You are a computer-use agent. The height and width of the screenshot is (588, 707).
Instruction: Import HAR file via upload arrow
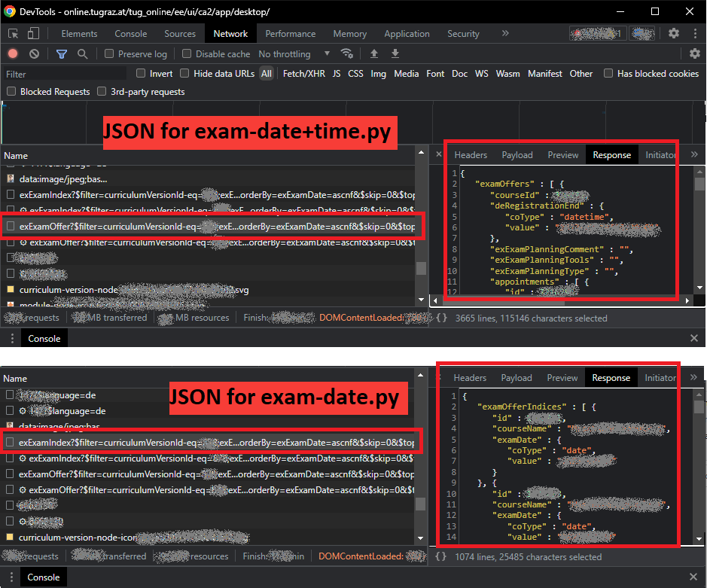click(x=373, y=53)
